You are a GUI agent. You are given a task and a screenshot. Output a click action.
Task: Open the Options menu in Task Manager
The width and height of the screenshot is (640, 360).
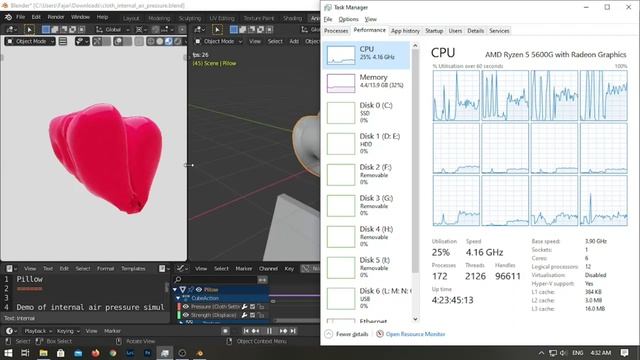(x=348, y=19)
